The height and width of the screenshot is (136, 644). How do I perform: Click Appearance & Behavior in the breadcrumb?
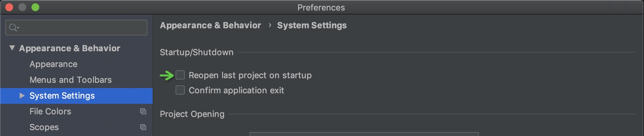pyautogui.click(x=210, y=25)
